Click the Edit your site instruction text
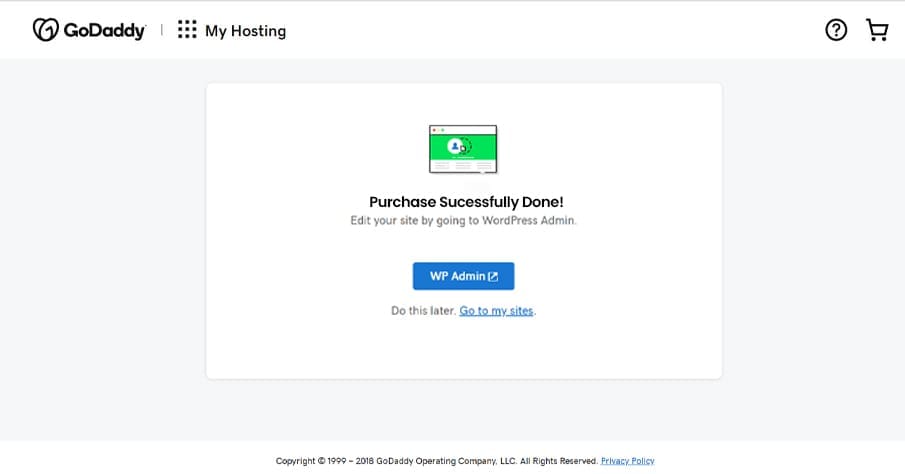 (x=463, y=220)
